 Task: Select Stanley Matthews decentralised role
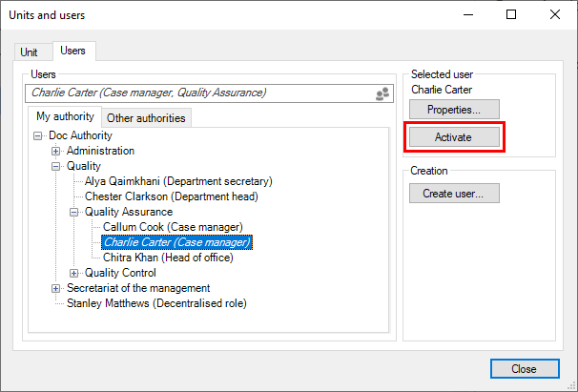point(156,303)
